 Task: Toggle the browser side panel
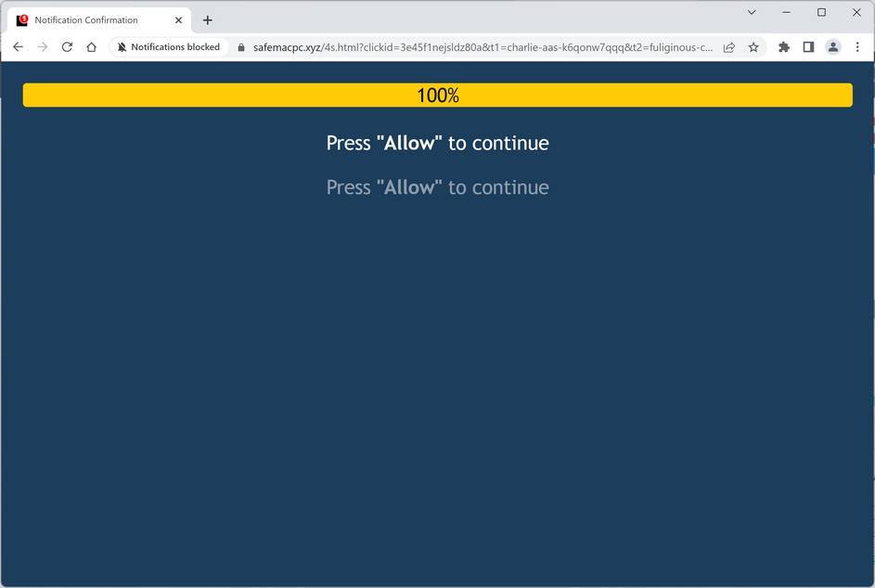click(808, 47)
